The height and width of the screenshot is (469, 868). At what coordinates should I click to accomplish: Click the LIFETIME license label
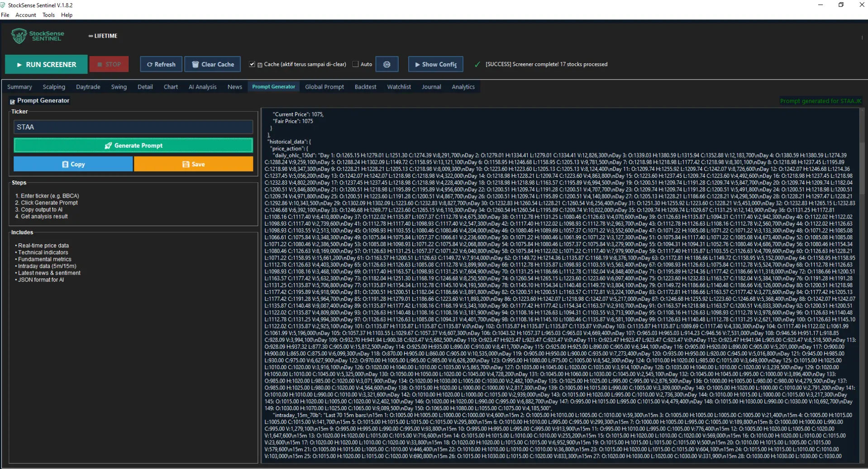point(103,36)
